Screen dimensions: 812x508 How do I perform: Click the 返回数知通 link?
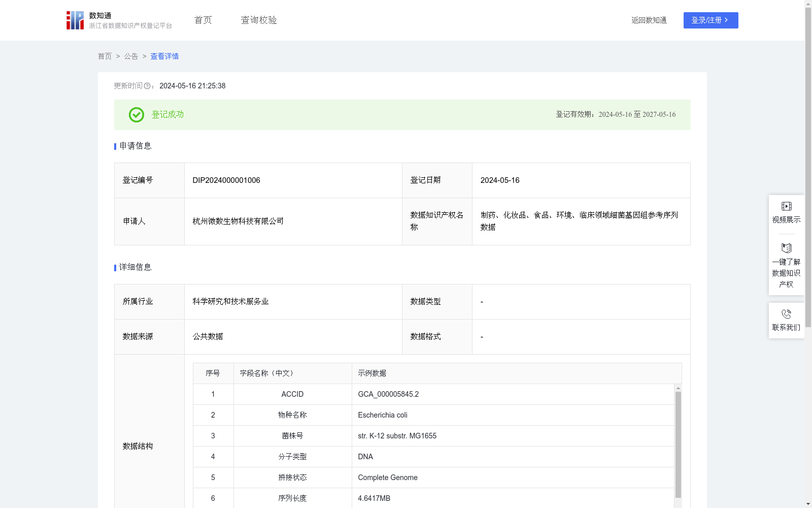pos(649,20)
